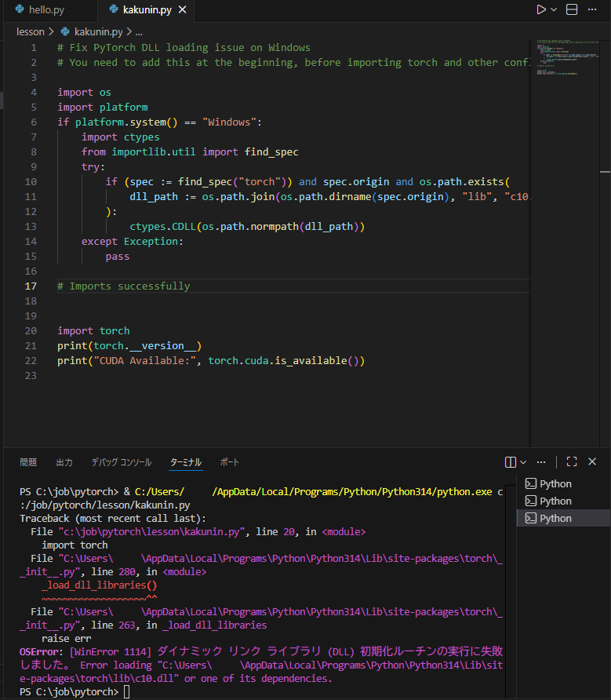Screen dimensions: 611x700
Task: Close the terminal panel
Action: point(592,461)
